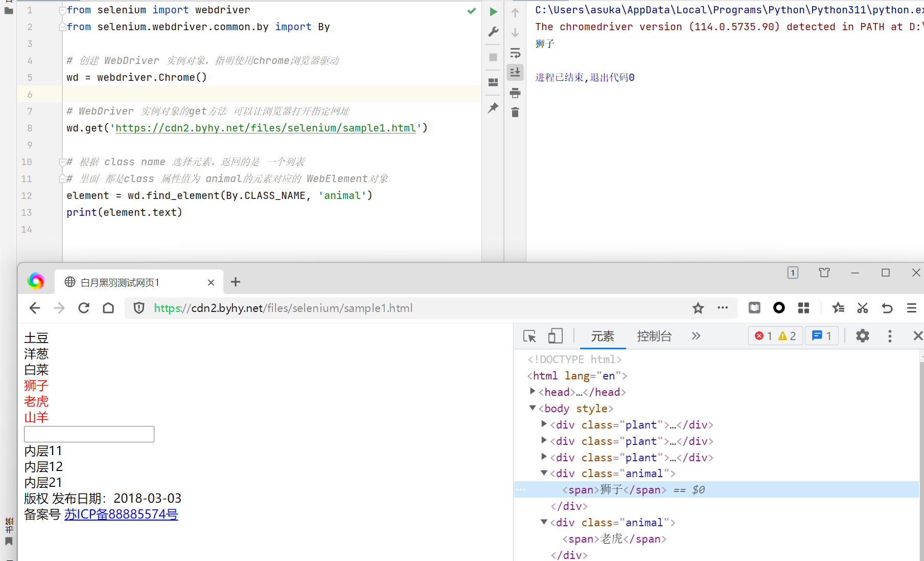Switch to the 元素 DevTools tab

(x=603, y=336)
